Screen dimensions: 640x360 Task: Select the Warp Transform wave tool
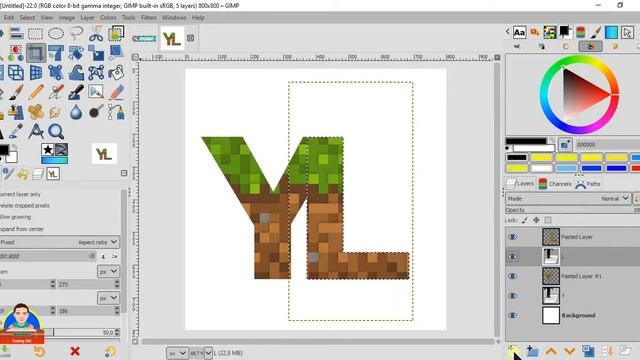(x=76, y=73)
